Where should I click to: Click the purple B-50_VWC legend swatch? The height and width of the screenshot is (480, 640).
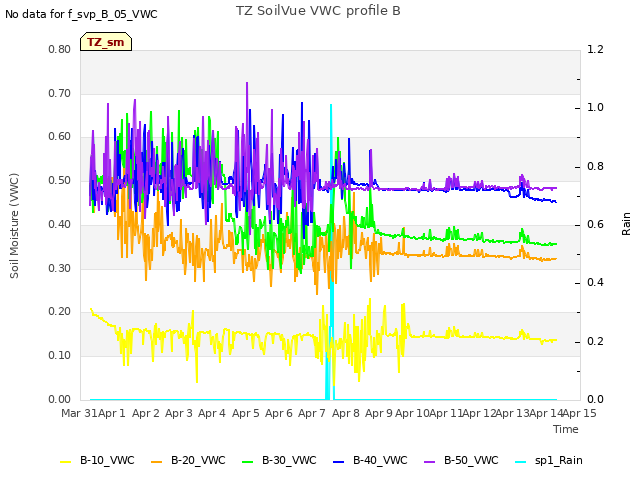click(430, 462)
